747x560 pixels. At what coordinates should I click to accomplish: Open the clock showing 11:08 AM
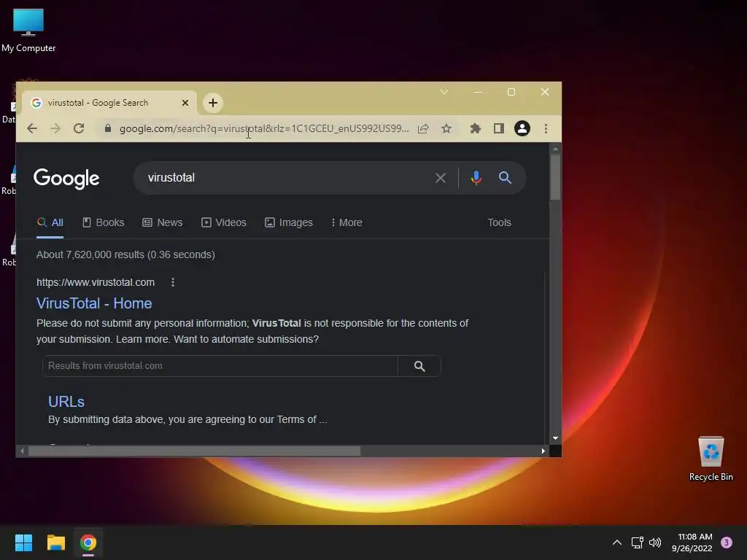point(692,542)
